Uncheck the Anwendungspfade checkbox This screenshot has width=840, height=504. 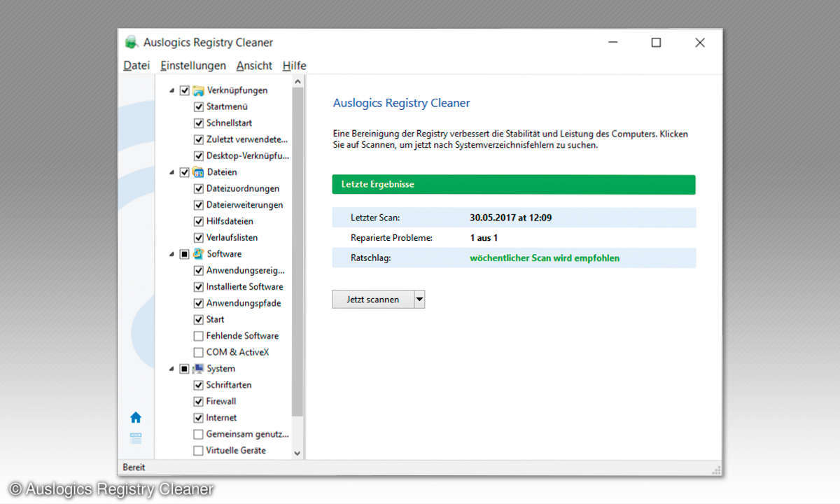198,303
